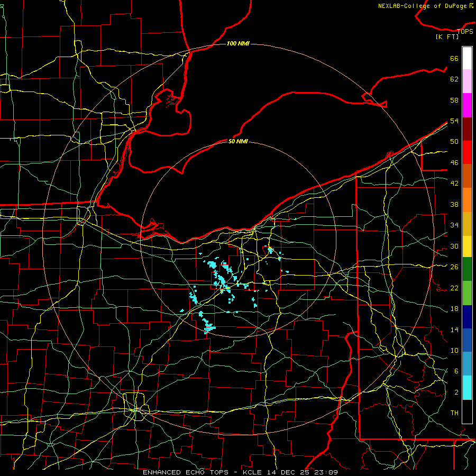Click the legend value 18
This screenshot has height=476, width=476.
pyautogui.click(x=454, y=309)
